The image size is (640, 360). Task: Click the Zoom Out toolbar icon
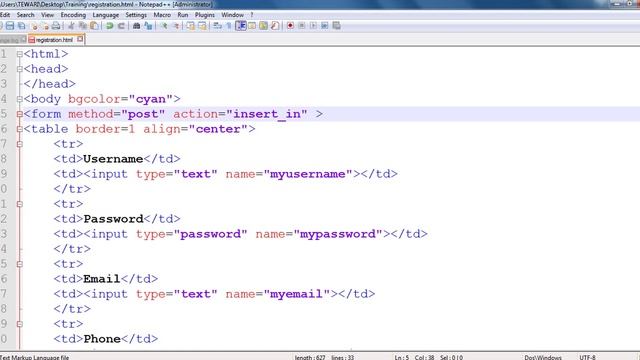click(176, 26)
